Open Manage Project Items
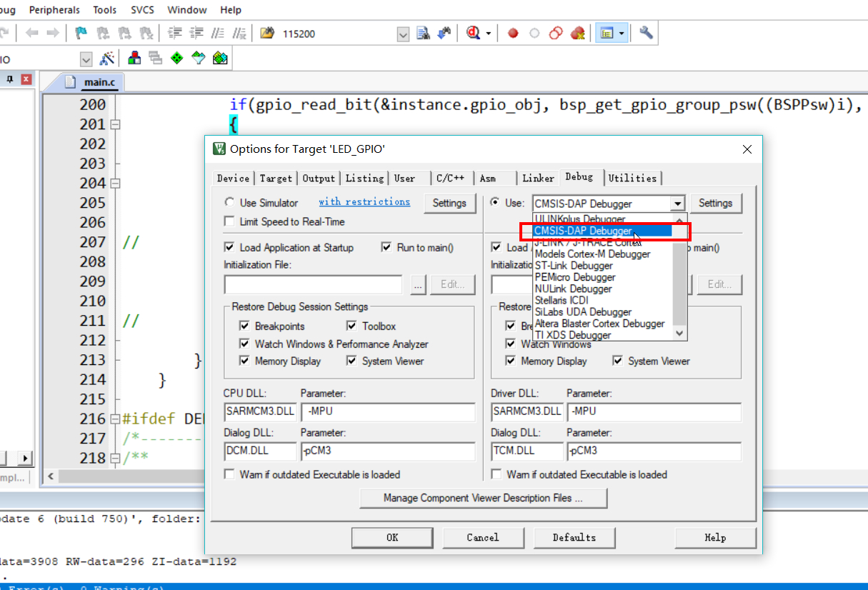This screenshot has height=590, width=868. click(x=134, y=59)
